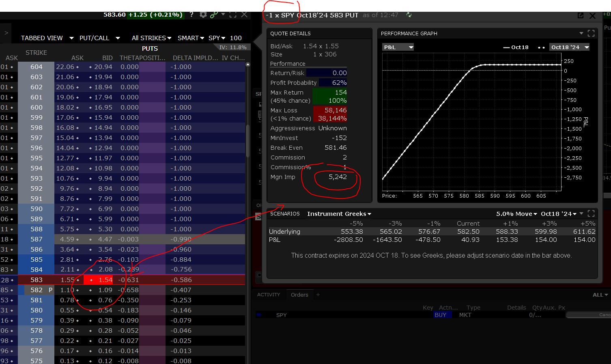Click the -0.586 delta for strike 583

tap(181, 280)
